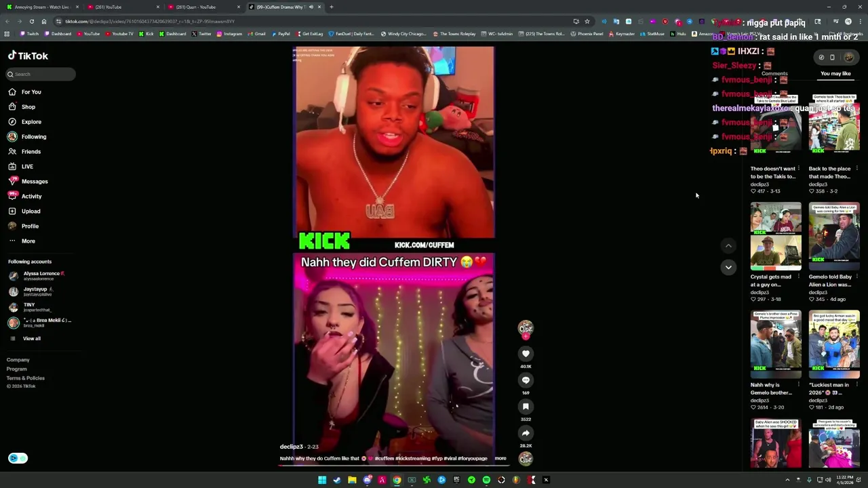Open the spinning sound disc icon
This screenshot has height=488, width=868.
pyautogui.click(x=526, y=459)
